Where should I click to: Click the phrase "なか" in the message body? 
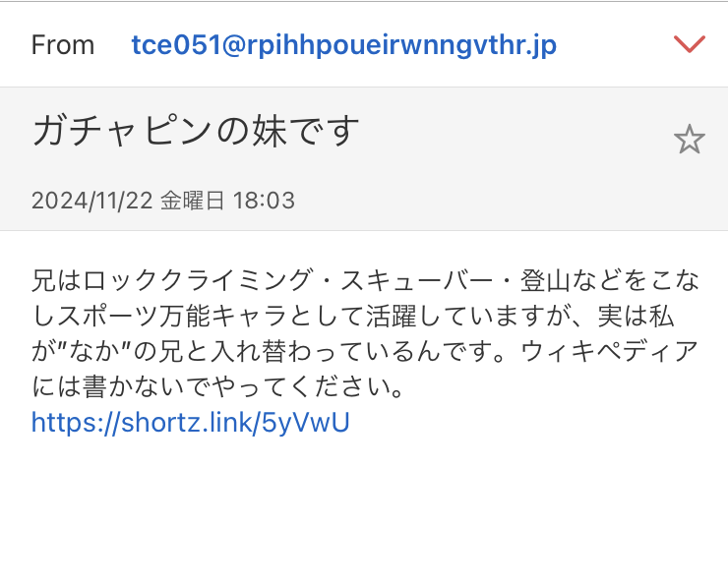(98, 351)
